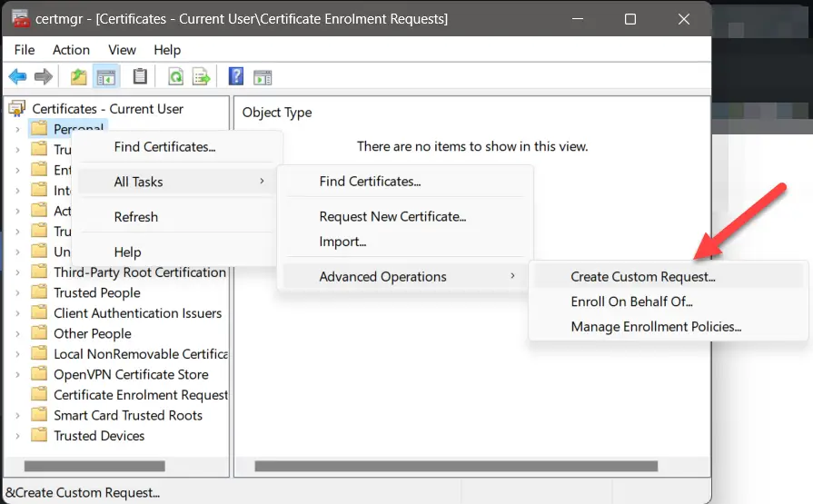Click the Object Type column header
This screenshot has width=813, height=504.
click(277, 113)
